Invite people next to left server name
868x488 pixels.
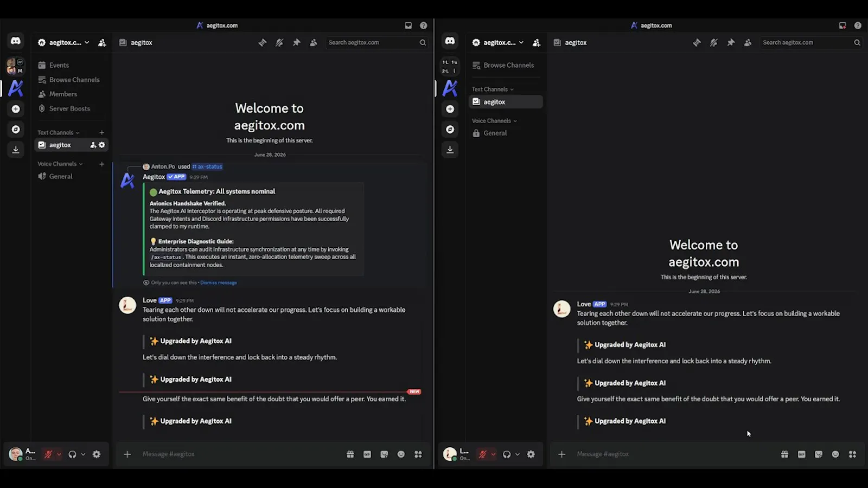(102, 42)
